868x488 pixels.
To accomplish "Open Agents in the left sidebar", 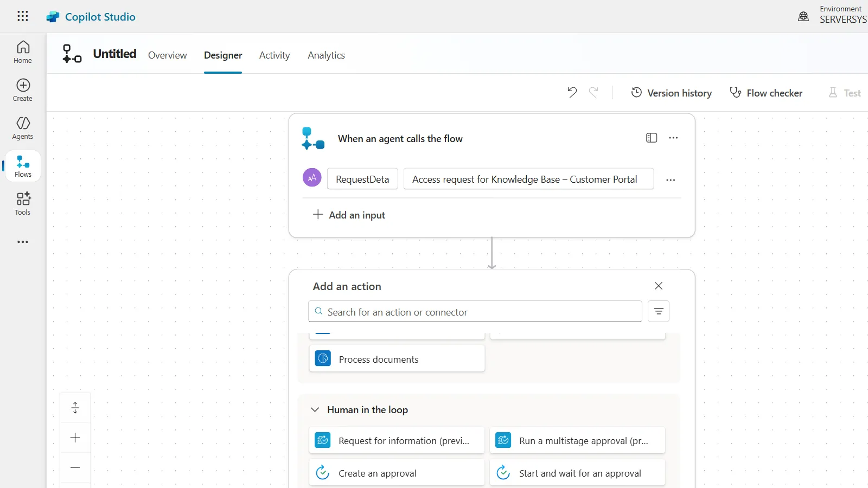I will tap(23, 128).
